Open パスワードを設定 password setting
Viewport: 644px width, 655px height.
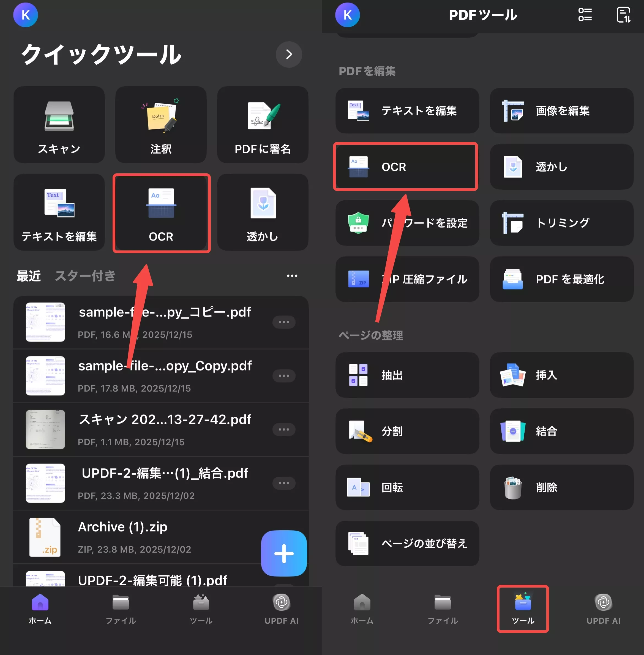(x=407, y=223)
